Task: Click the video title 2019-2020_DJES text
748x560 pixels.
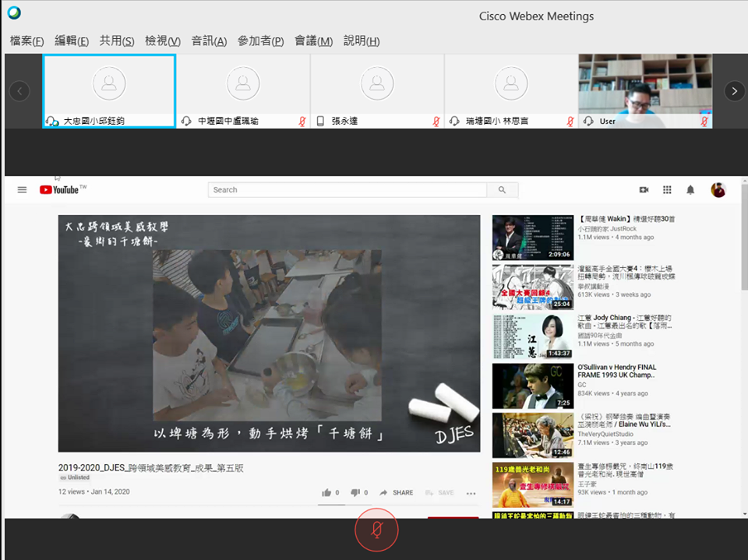Action: (x=150, y=468)
